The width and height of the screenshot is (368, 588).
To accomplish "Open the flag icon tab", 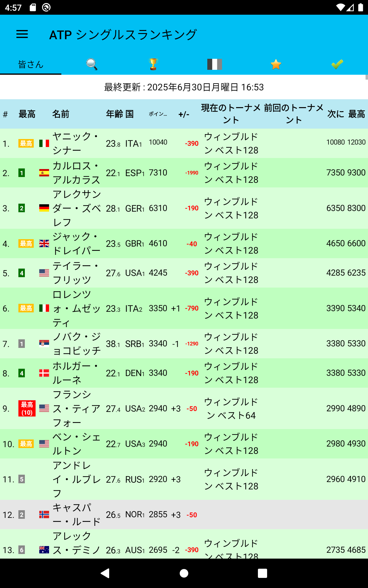I will [x=214, y=64].
